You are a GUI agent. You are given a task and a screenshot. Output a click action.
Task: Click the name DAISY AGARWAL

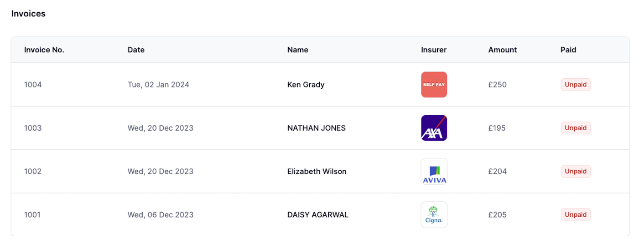click(x=318, y=214)
